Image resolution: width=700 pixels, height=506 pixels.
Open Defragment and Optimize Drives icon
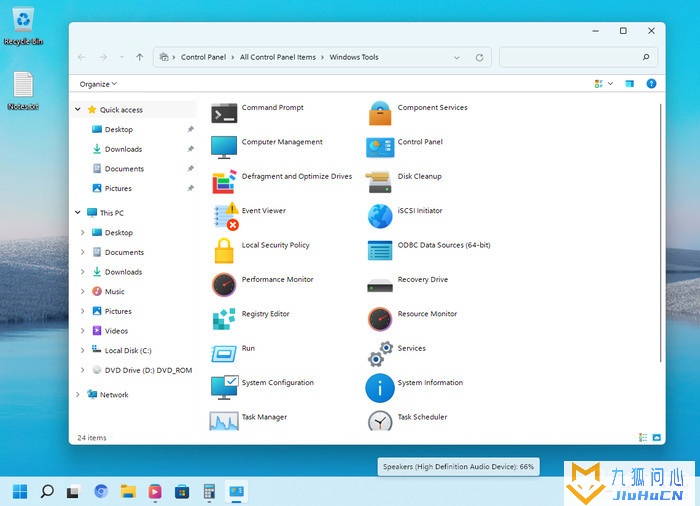pos(224,181)
